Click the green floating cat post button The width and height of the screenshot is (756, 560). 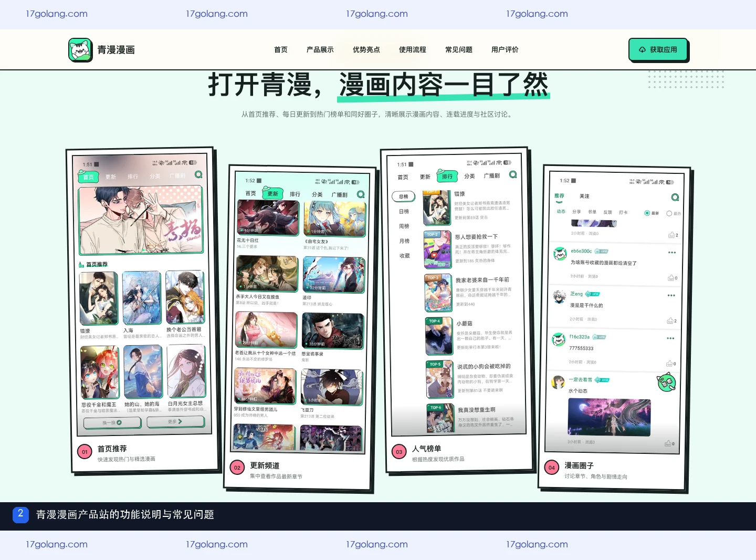(x=667, y=382)
